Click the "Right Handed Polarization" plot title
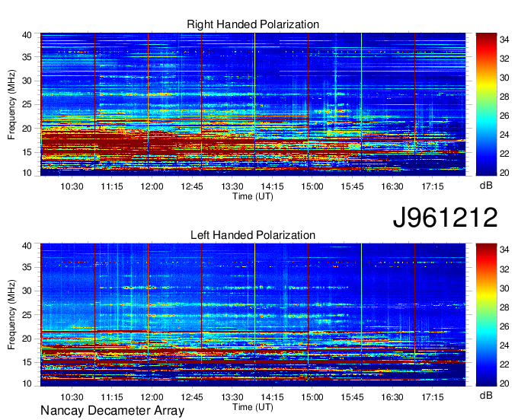Screen dimensions: 518x420 pyautogui.click(x=253, y=24)
